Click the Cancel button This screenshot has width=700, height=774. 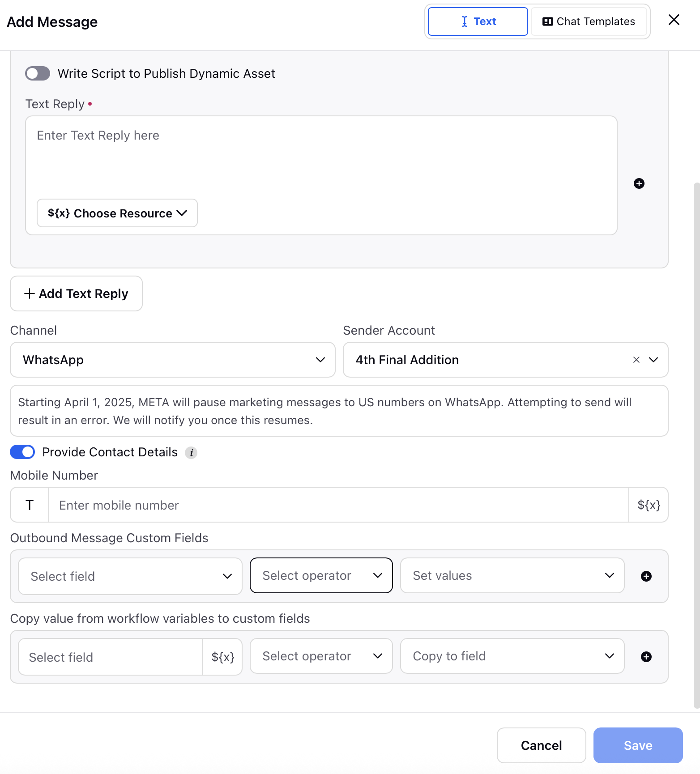(542, 745)
